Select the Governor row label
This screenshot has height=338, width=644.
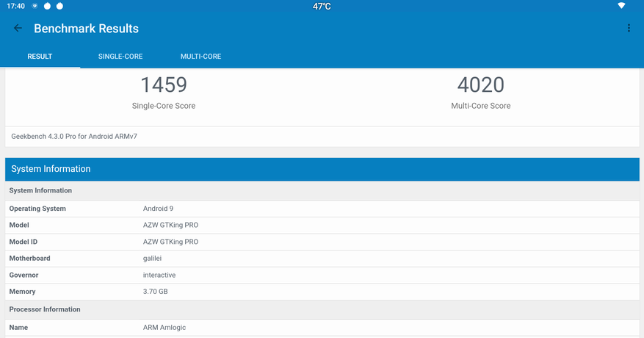pyautogui.click(x=23, y=275)
